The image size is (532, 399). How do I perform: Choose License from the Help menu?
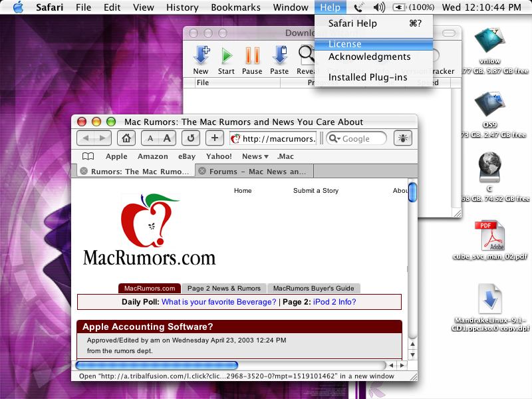tap(374, 44)
